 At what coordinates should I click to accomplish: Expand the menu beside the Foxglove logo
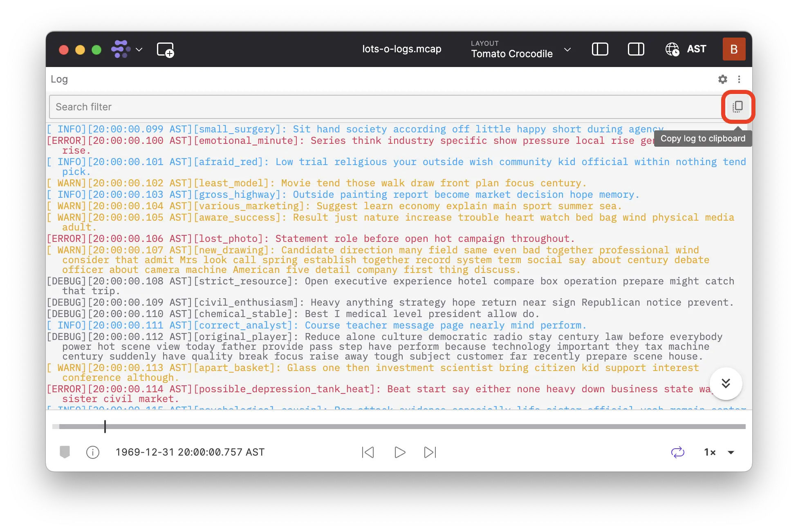tap(139, 49)
